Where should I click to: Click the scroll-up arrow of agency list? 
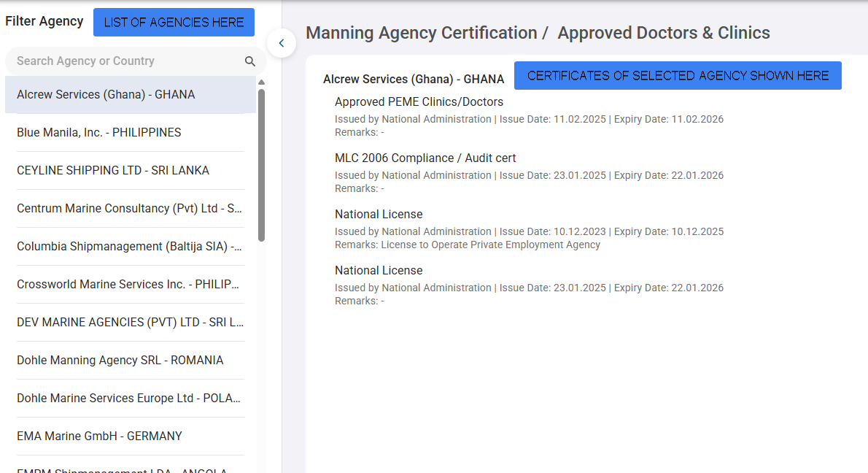pos(261,82)
